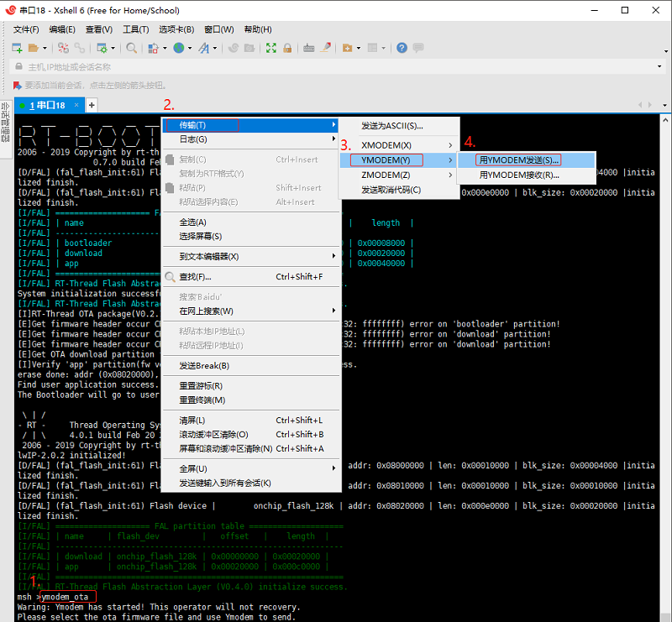Add a new tab with plus button
Image resolution: width=672 pixels, height=622 pixels.
(92, 105)
